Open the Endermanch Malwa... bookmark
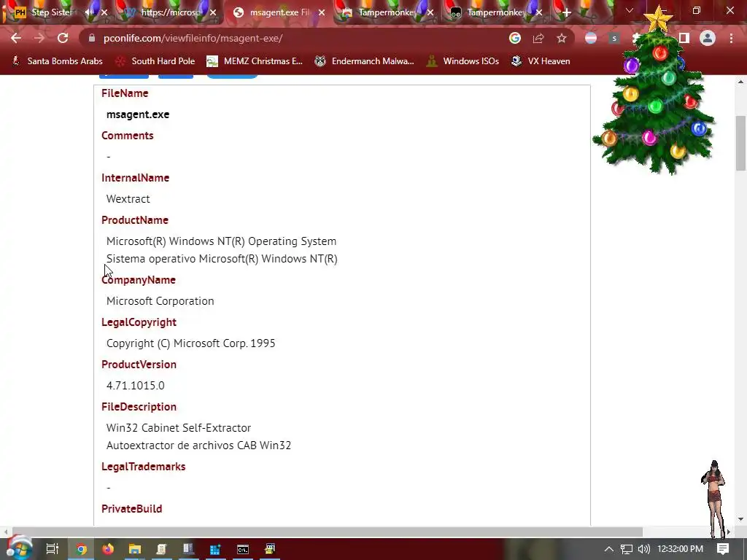This screenshot has height=560, width=747. tap(365, 61)
